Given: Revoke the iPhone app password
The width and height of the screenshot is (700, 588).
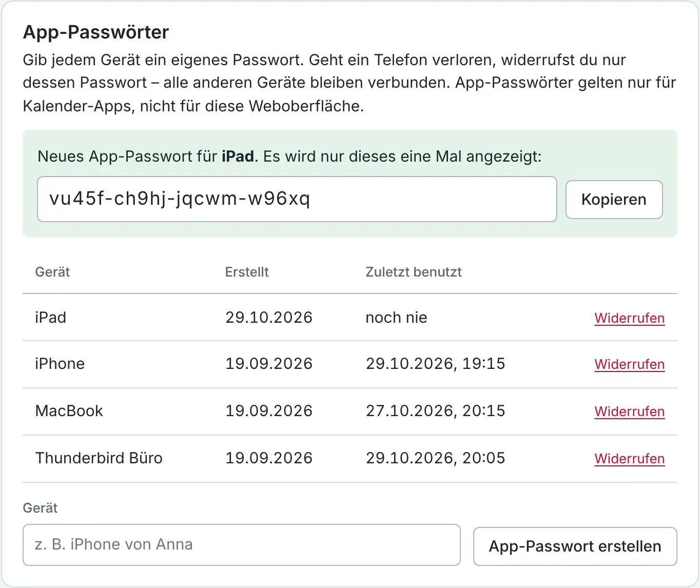Looking at the screenshot, I should coord(629,364).
